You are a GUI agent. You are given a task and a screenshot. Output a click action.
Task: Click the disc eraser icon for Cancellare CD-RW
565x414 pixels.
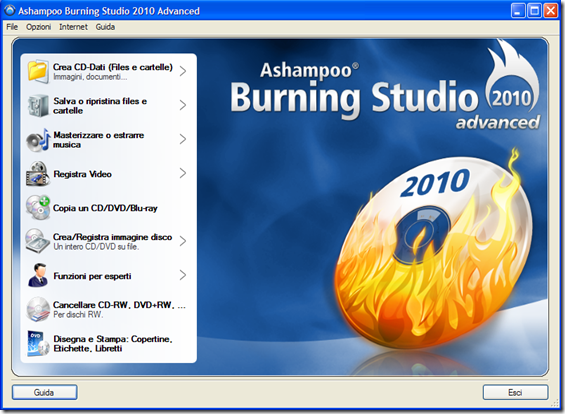click(37, 309)
